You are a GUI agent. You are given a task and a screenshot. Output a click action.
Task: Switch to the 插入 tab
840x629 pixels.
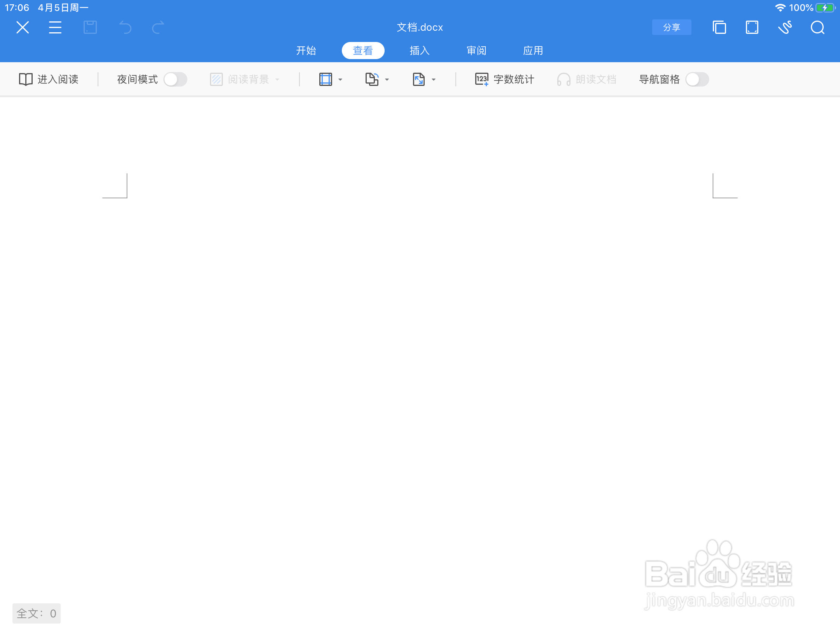tap(420, 51)
